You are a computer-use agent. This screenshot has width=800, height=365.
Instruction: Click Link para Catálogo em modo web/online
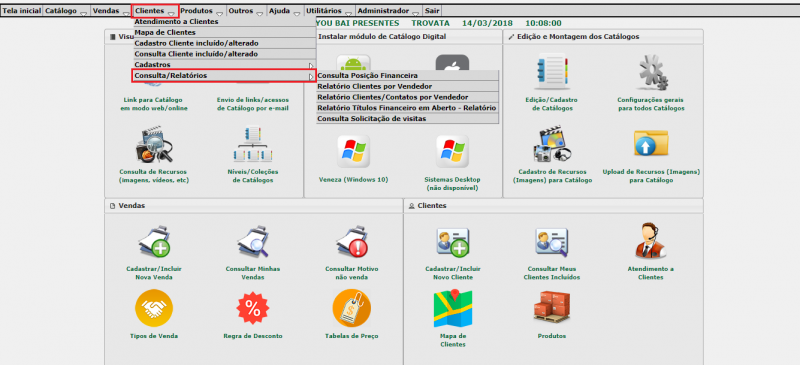[154, 104]
